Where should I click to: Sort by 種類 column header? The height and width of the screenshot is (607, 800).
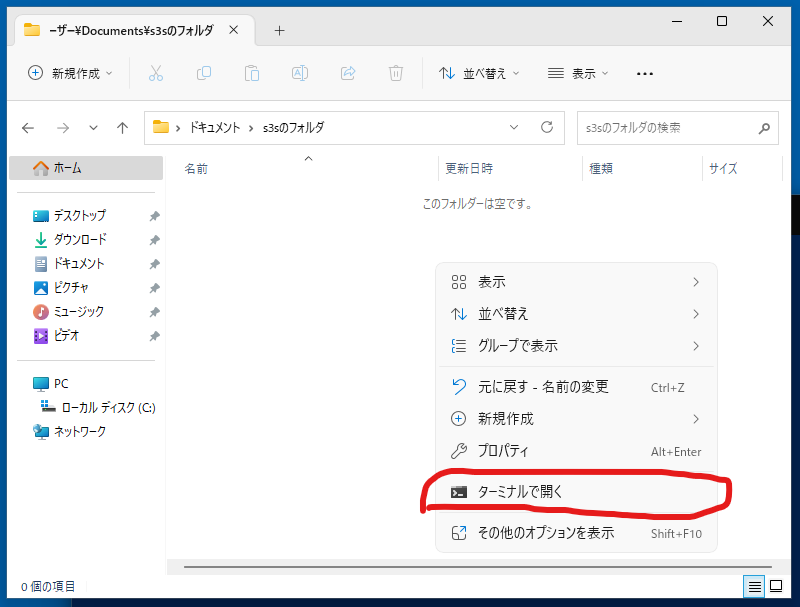[x=601, y=169]
